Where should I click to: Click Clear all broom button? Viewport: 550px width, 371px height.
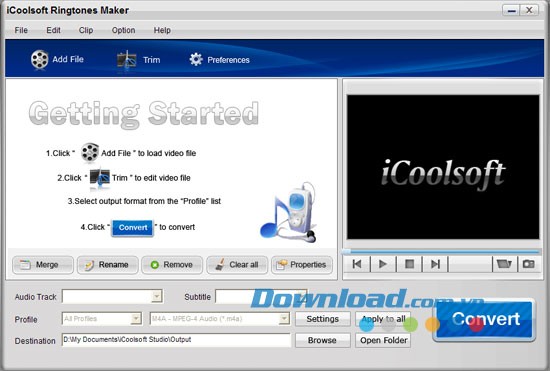tap(237, 265)
